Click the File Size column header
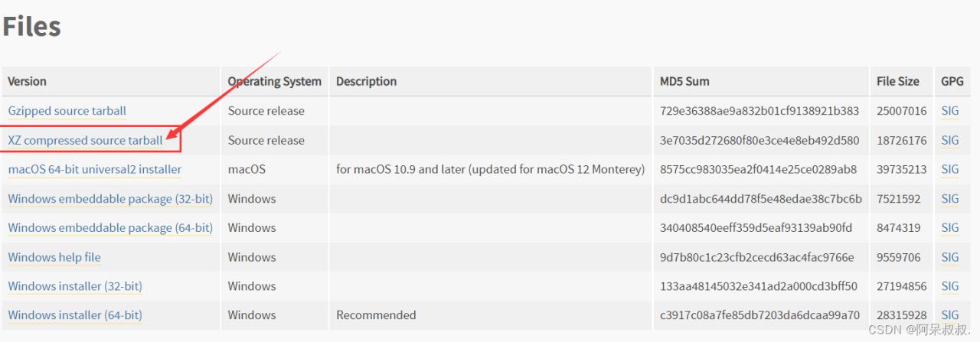The height and width of the screenshot is (342, 980). [x=898, y=81]
